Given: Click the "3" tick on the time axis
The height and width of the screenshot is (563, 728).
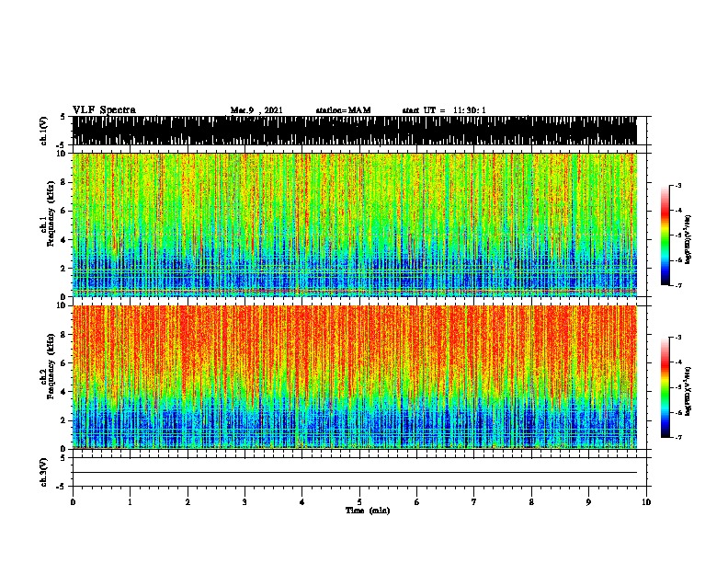Looking at the screenshot, I should coord(245,502).
